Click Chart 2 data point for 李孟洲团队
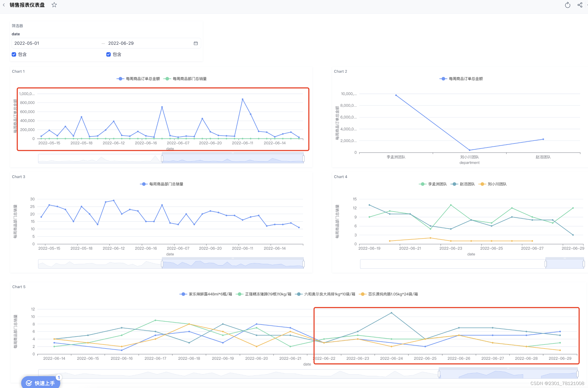 click(x=396, y=95)
